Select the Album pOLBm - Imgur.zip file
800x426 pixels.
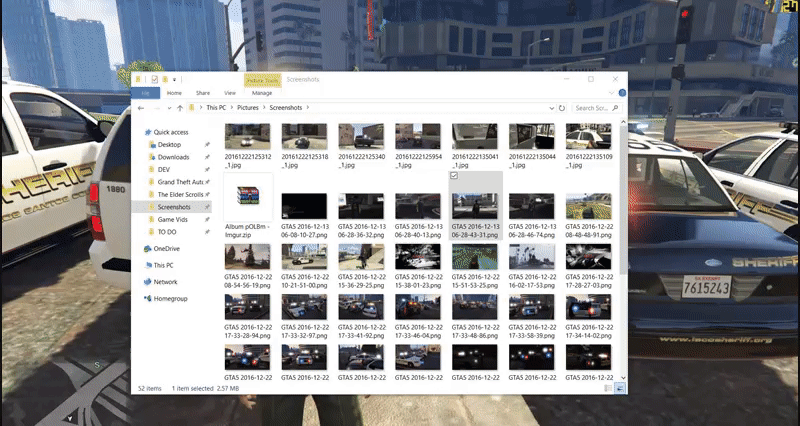pyautogui.click(x=247, y=206)
